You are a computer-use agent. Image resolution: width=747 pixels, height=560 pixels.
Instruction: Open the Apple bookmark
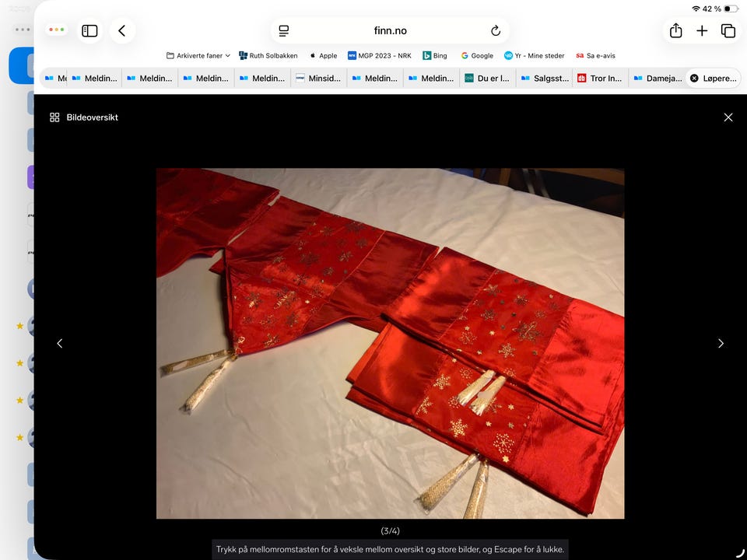324,56
